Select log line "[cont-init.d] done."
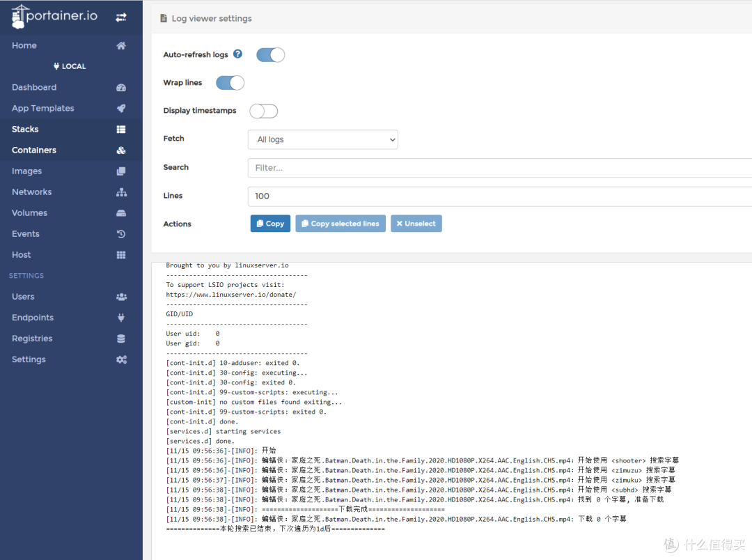Image resolution: width=752 pixels, height=560 pixels. pos(203,422)
